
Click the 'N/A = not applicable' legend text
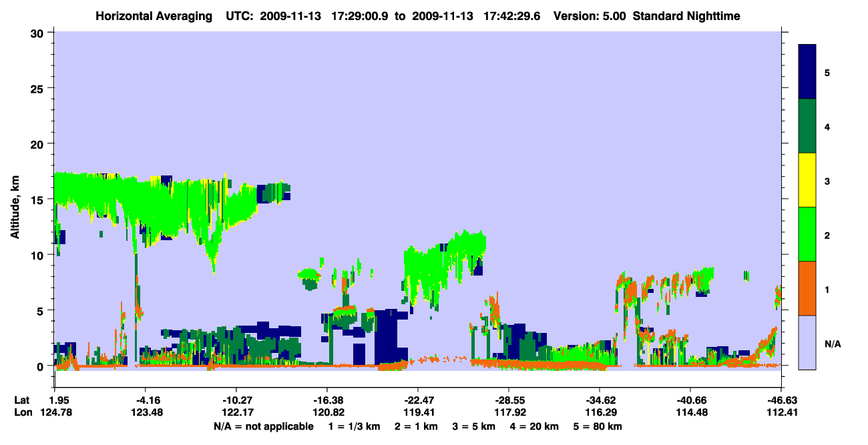pyautogui.click(x=263, y=426)
